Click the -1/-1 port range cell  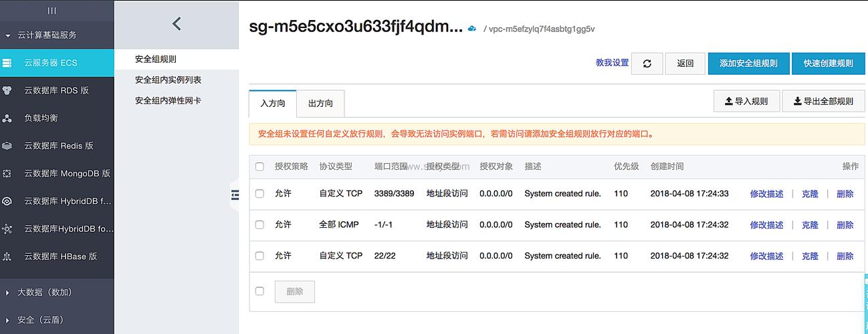[383, 225]
